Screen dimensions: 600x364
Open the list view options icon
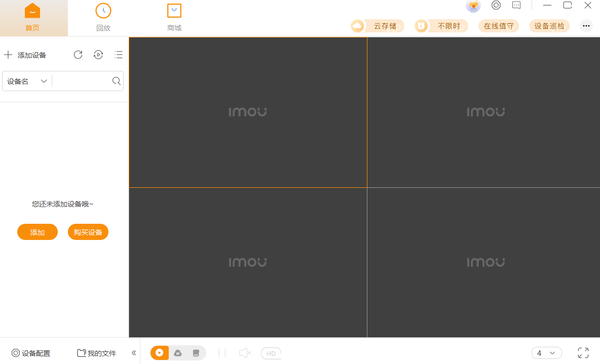coord(119,55)
